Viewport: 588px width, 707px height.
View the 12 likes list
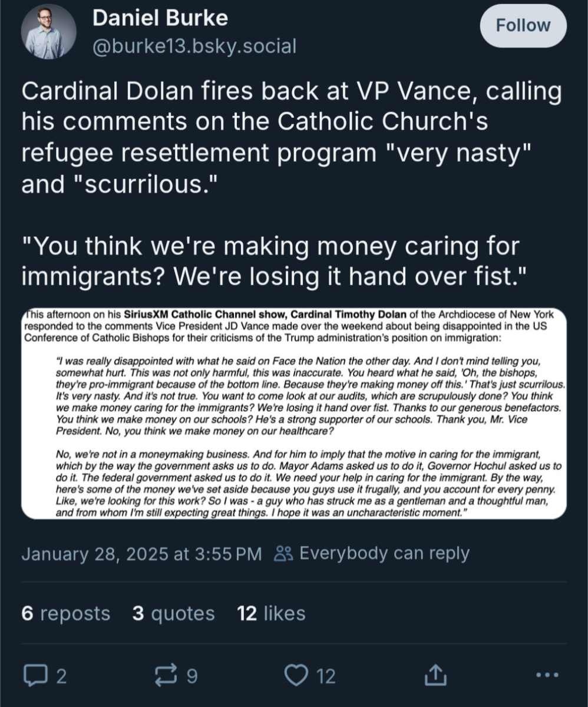pyautogui.click(x=271, y=613)
